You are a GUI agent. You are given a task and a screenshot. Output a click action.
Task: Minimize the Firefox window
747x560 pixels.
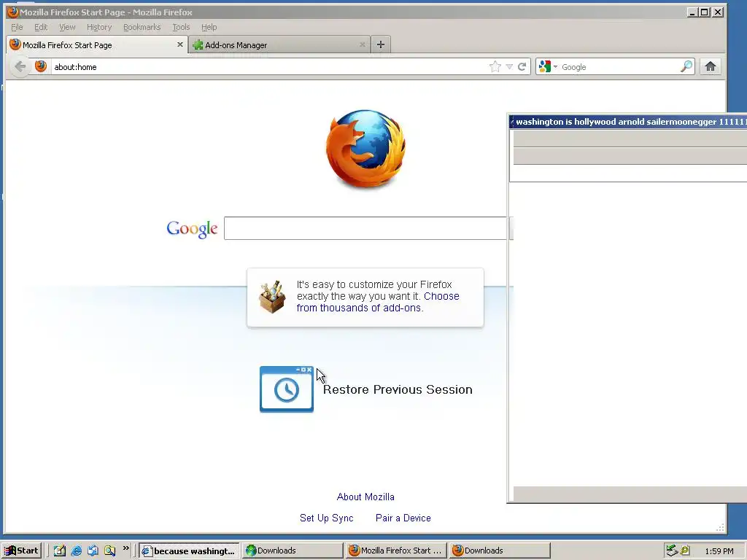tap(692, 12)
